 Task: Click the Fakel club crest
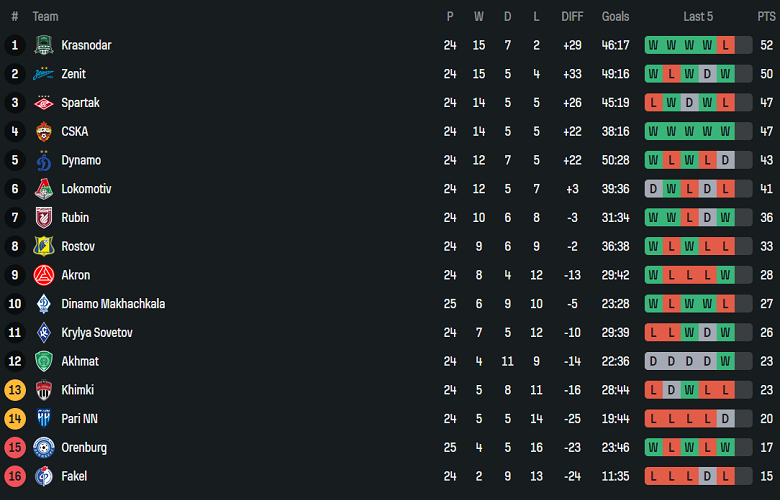coord(43,476)
